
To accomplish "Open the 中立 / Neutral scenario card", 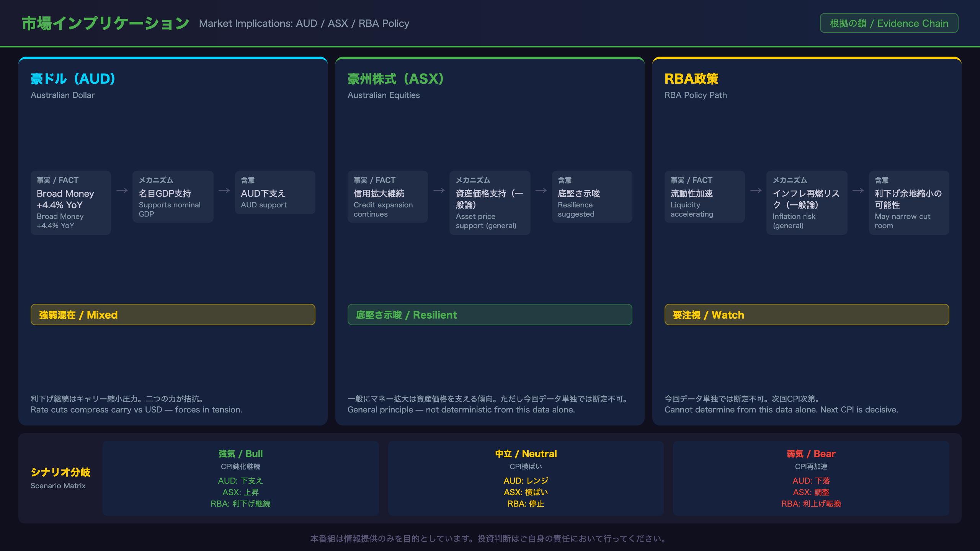I will point(526,478).
